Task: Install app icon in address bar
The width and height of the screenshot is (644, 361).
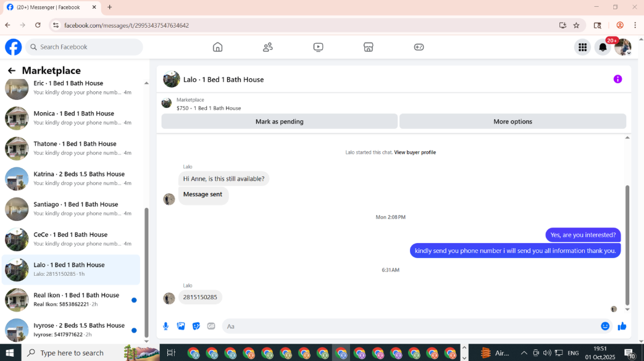Action: coord(562,25)
